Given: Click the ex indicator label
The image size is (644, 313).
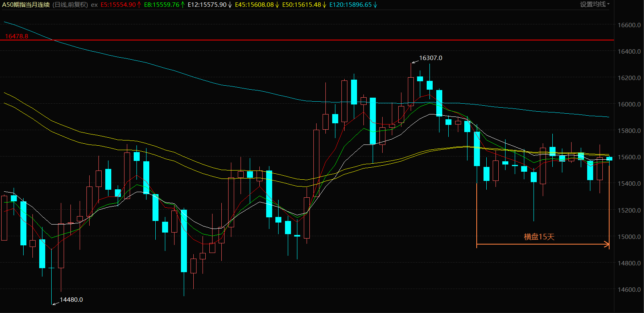Looking at the screenshot, I should (94, 5).
